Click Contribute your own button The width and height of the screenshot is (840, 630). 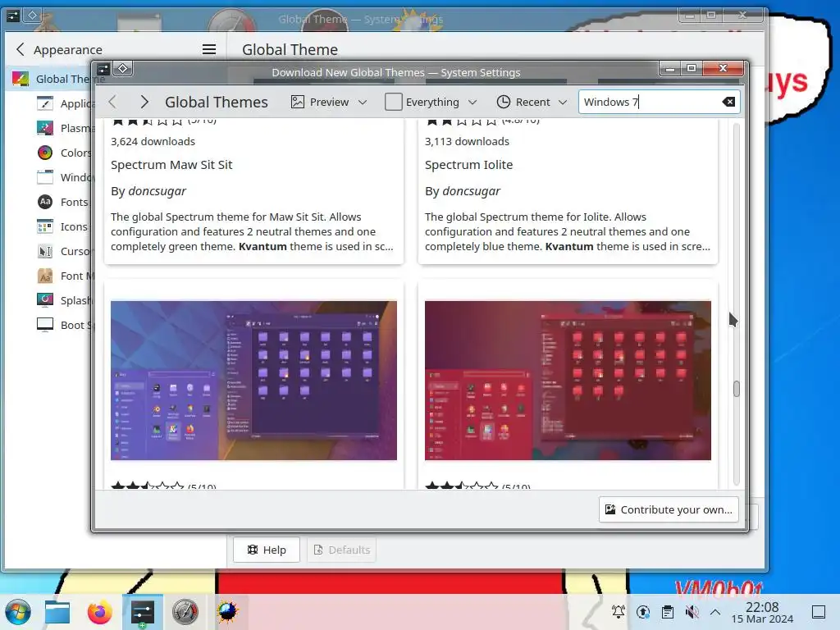point(669,509)
